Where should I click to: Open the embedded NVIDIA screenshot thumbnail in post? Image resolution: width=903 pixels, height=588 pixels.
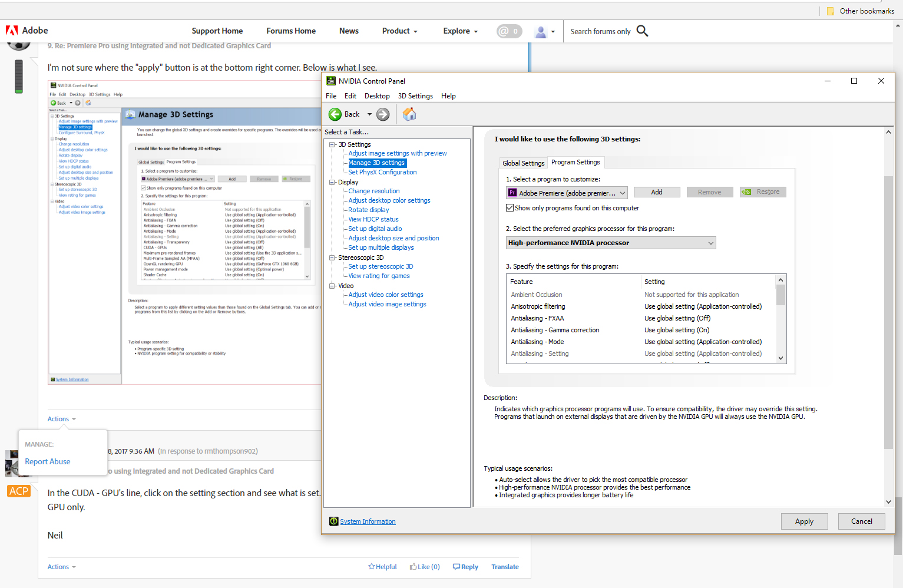pos(184,233)
